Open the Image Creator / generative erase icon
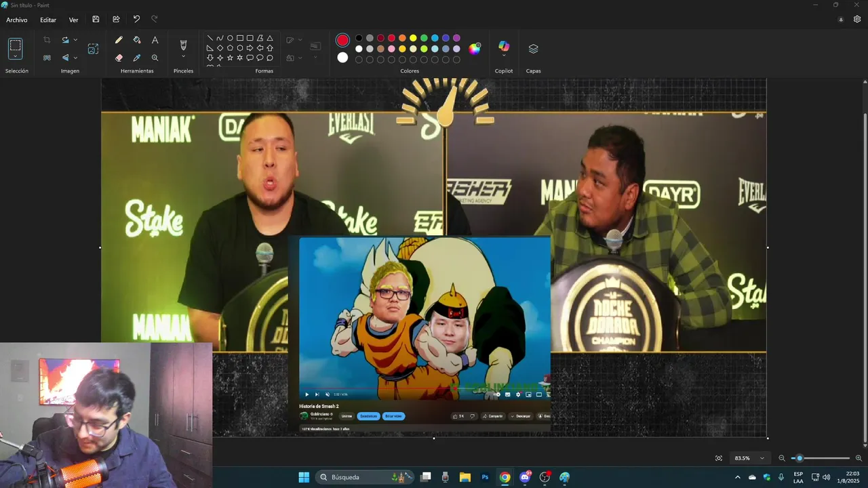868x488 pixels. pos(93,49)
